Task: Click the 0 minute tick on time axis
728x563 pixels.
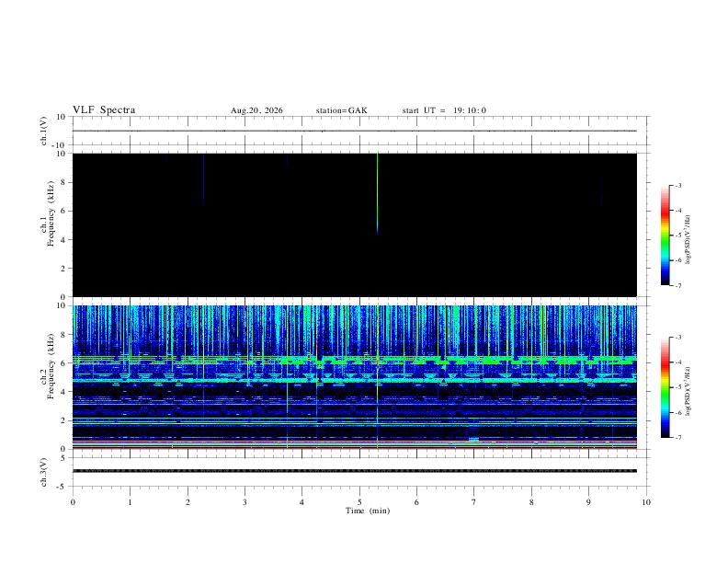Action: click(73, 502)
